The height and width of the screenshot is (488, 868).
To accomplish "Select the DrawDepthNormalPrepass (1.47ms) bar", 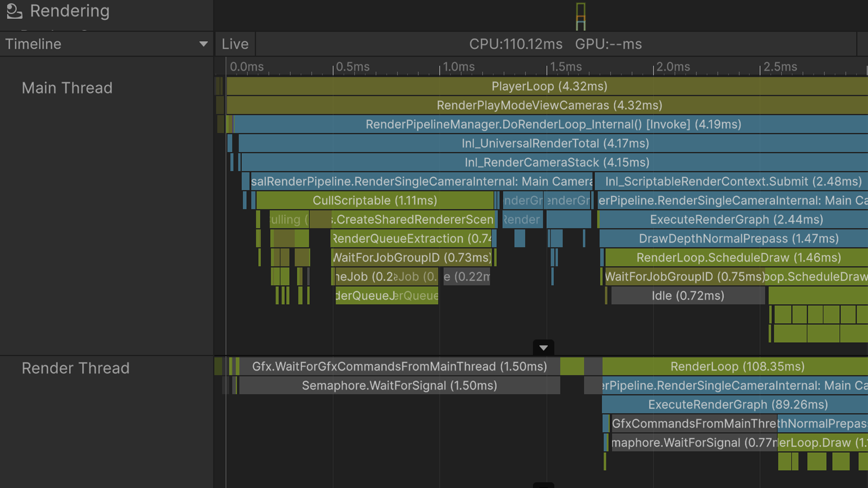I will click(738, 239).
